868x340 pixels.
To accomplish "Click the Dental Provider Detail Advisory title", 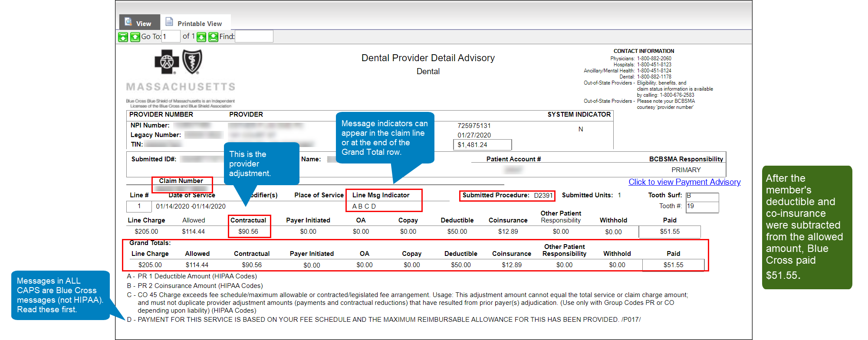I will point(428,58).
